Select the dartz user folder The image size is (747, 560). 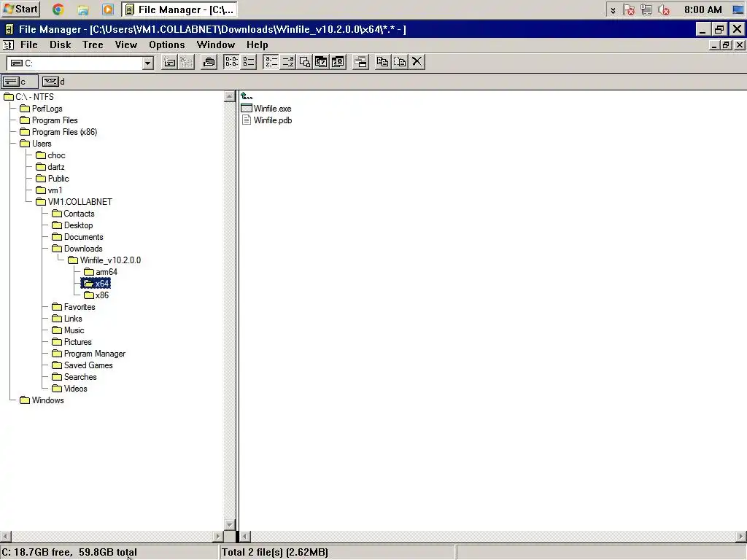point(50,167)
